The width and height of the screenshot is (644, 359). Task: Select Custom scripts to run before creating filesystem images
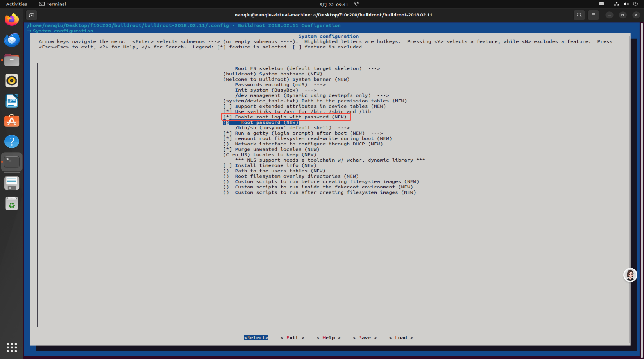(321, 181)
